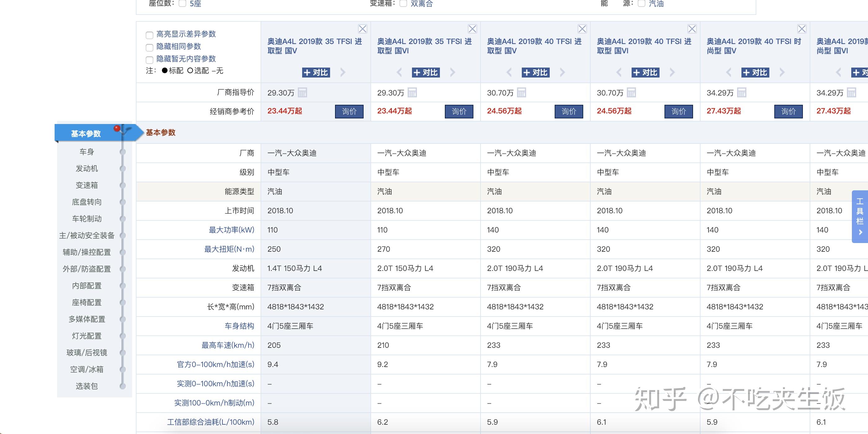This screenshot has height=434, width=868.
Task: Open 最大扭矩(N·m) parameter link
Action: (229, 249)
